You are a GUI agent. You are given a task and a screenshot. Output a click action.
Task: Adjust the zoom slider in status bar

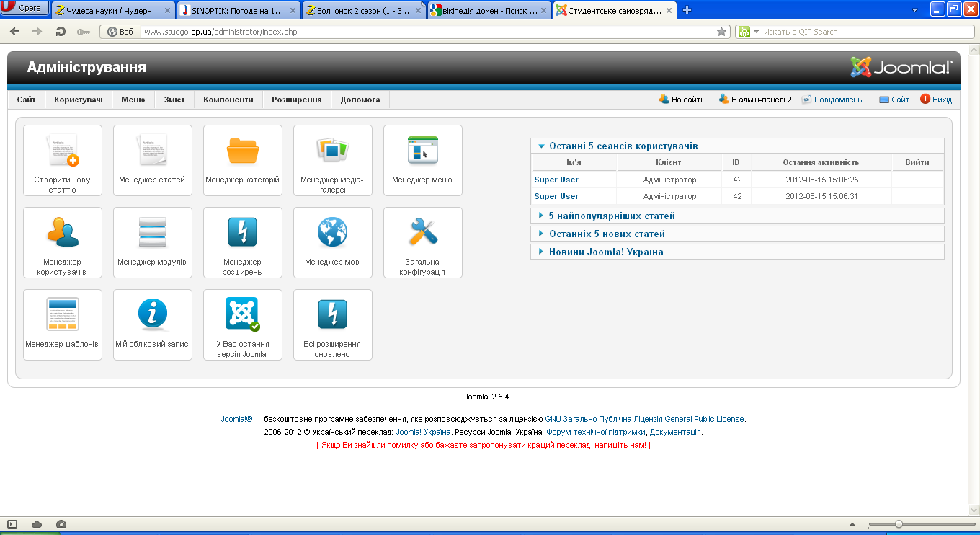[899, 524]
